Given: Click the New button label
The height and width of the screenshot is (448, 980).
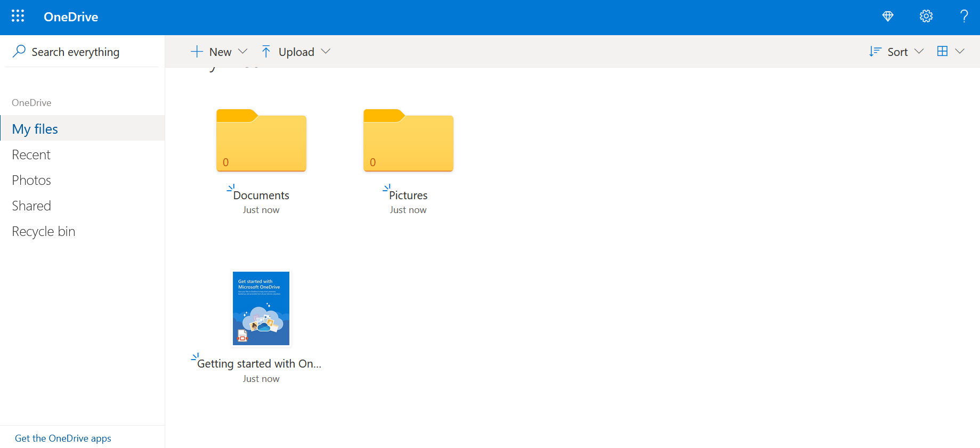Looking at the screenshot, I should [x=220, y=52].
